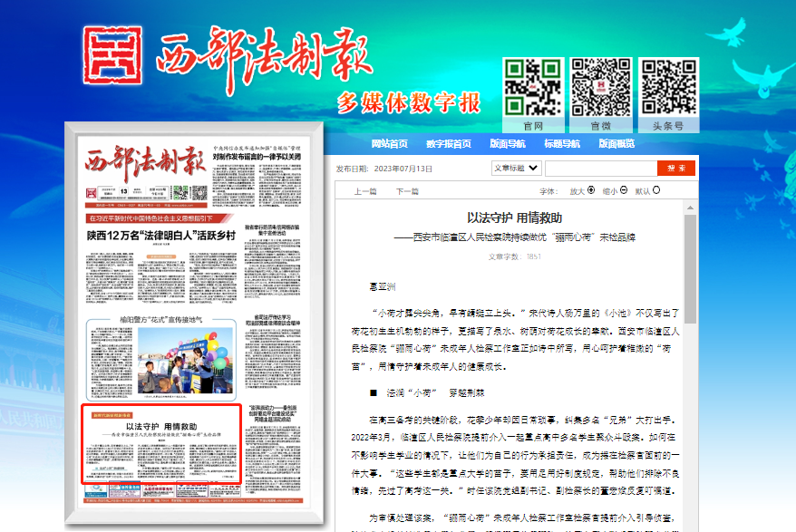Click 缩小 font size link
Viewport: 796px width, 532px height.
(610, 191)
